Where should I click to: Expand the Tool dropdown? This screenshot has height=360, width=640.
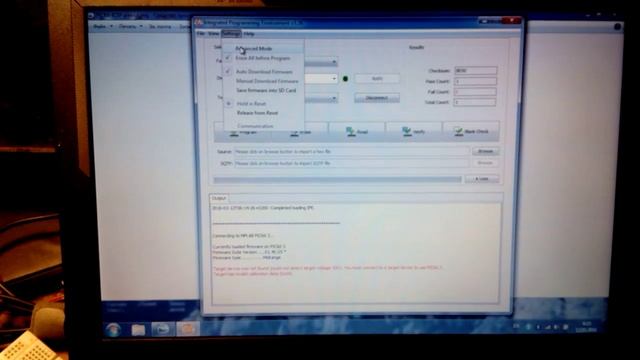[334, 98]
